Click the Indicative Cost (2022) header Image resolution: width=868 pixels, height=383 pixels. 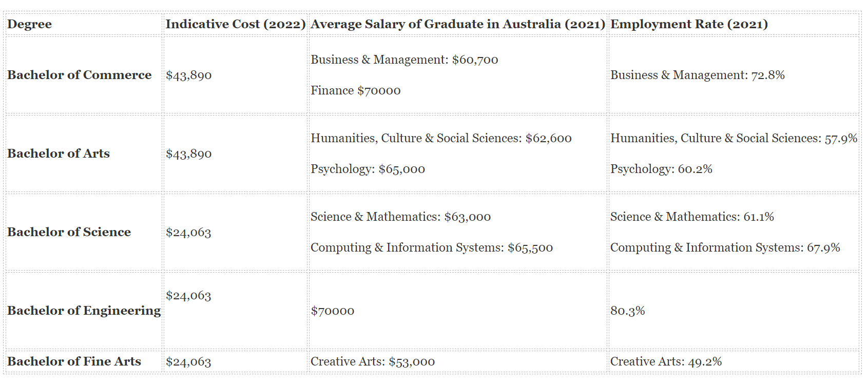coord(236,24)
